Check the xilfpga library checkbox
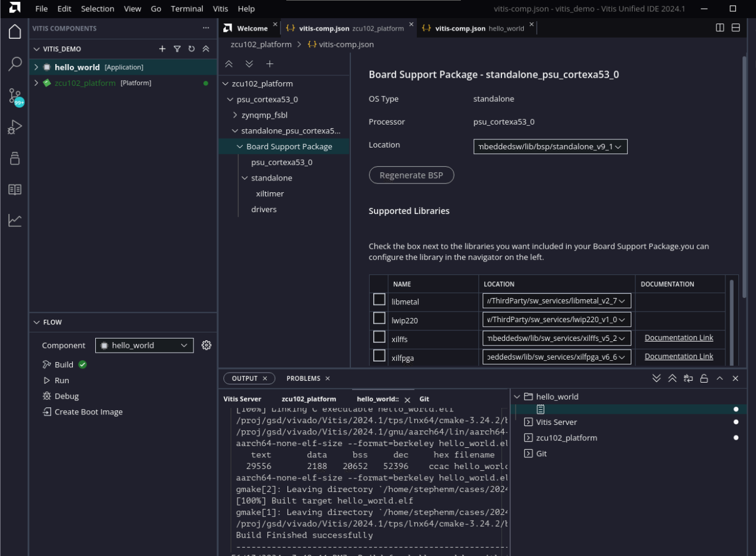Image resolution: width=756 pixels, height=556 pixels. 379,356
